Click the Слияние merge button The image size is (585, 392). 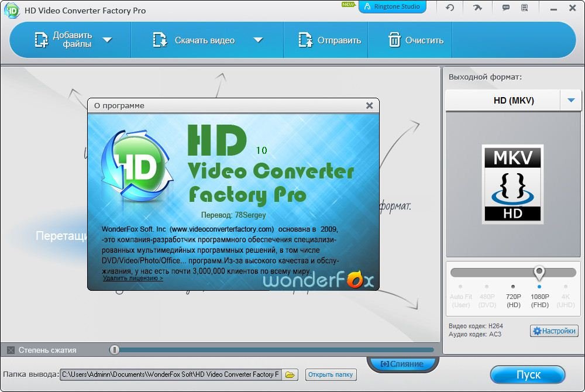[x=402, y=364]
